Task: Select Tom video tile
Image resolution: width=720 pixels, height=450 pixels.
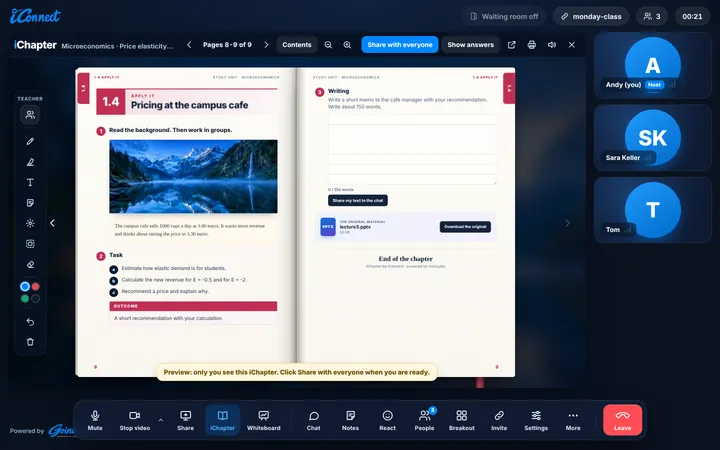Action: [652, 210]
